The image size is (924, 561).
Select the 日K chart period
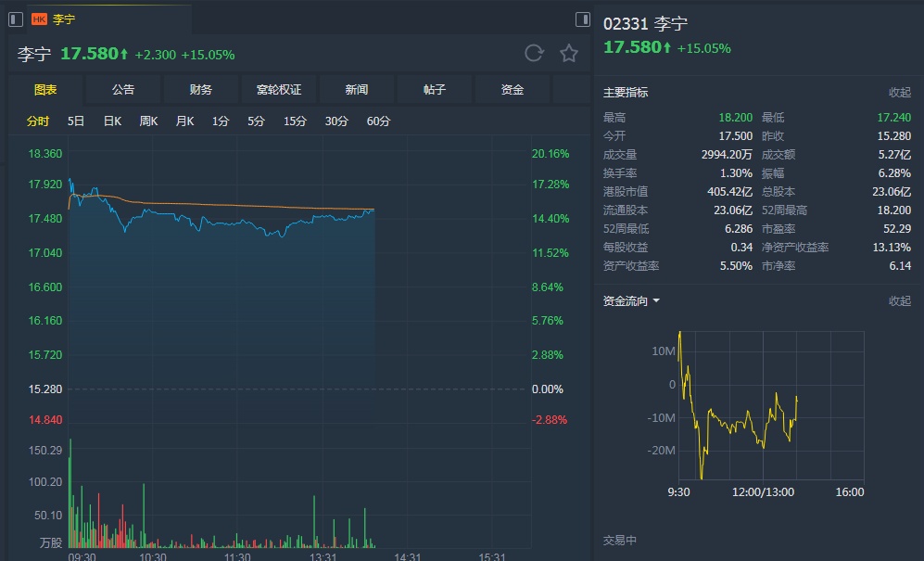[x=112, y=121]
